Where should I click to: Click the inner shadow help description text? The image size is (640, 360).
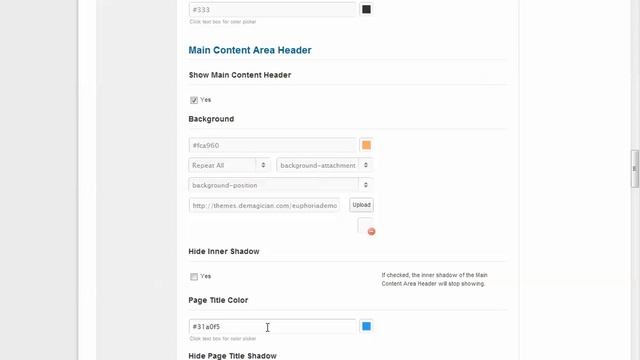[x=434, y=279]
